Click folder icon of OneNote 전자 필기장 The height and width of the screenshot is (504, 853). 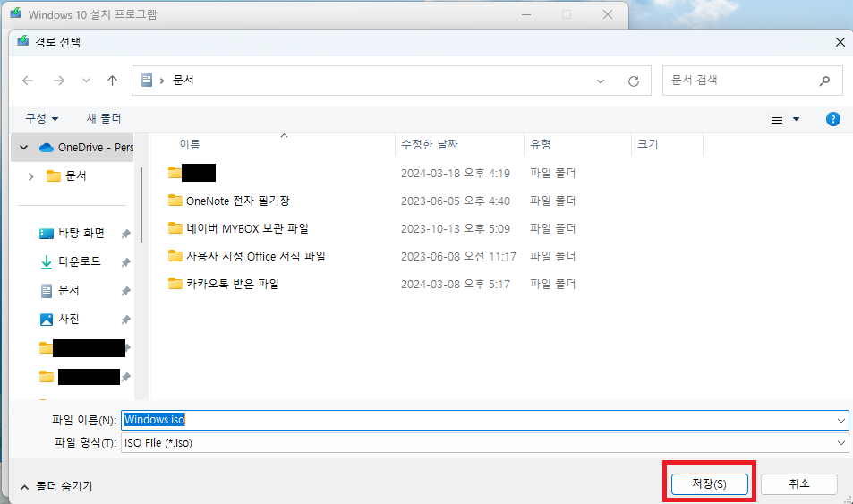[x=175, y=201]
